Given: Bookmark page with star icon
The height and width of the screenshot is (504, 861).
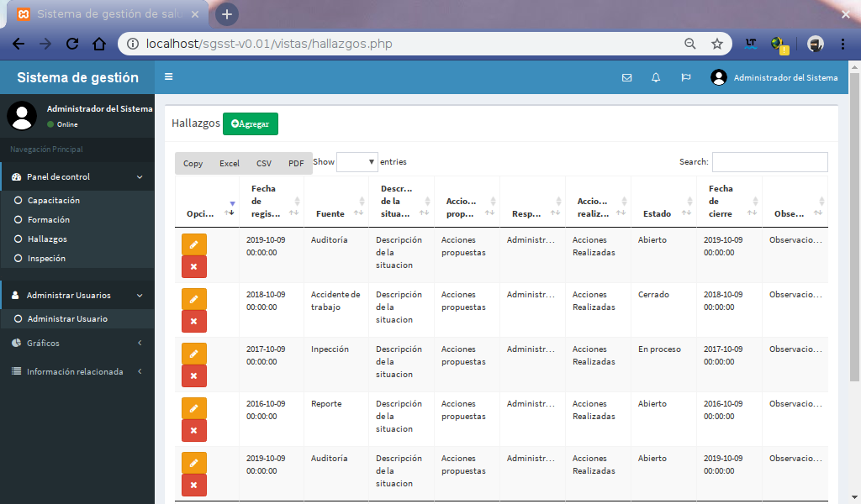Looking at the screenshot, I should [717, 44].
